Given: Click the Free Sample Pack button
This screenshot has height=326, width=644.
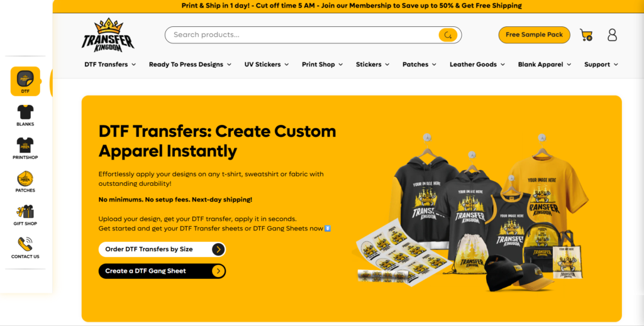Looking at the screenshot, I should pos(535,35).
